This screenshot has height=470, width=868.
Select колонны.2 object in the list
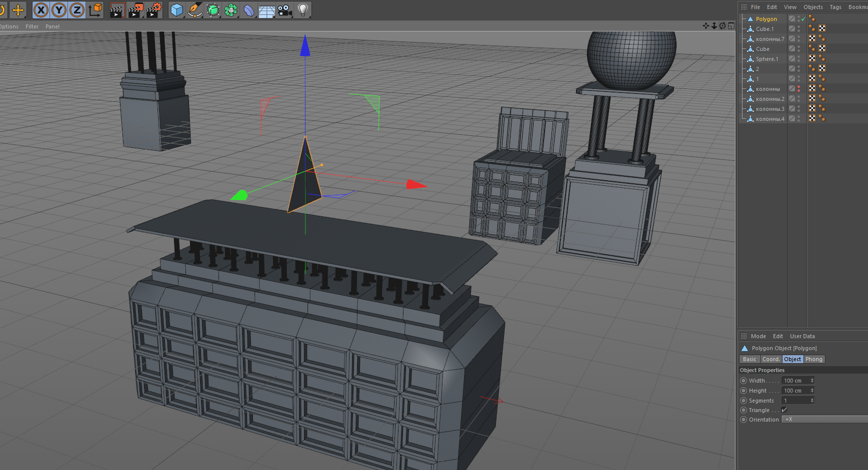[x=770, y=99]
